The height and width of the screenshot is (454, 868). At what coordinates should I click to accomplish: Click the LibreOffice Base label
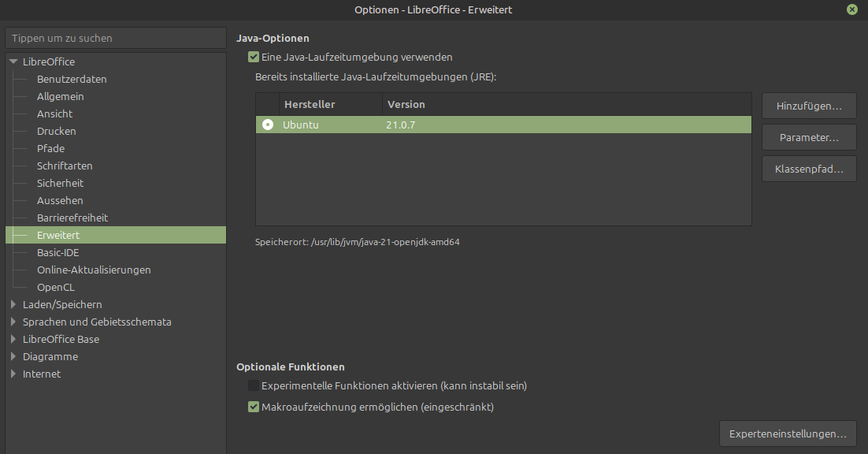pyautogui.click(x=61, y=339)
